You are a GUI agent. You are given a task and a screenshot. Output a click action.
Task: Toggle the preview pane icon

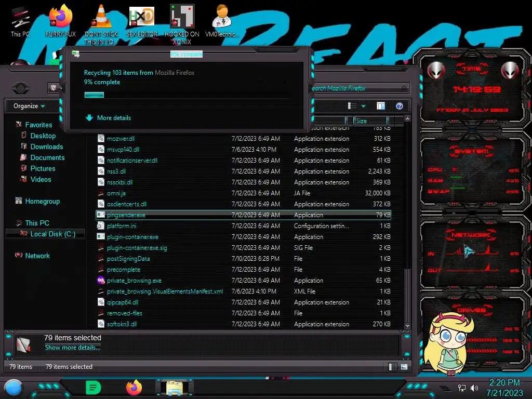point(381,106)
